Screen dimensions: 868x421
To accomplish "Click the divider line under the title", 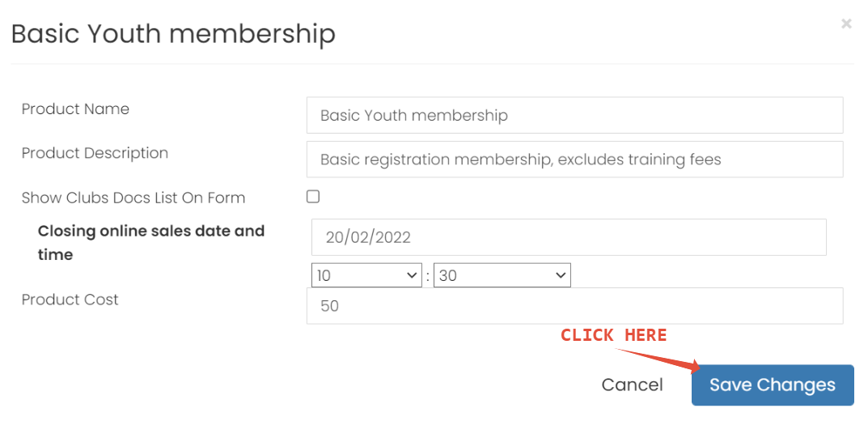I will [432, 64].
